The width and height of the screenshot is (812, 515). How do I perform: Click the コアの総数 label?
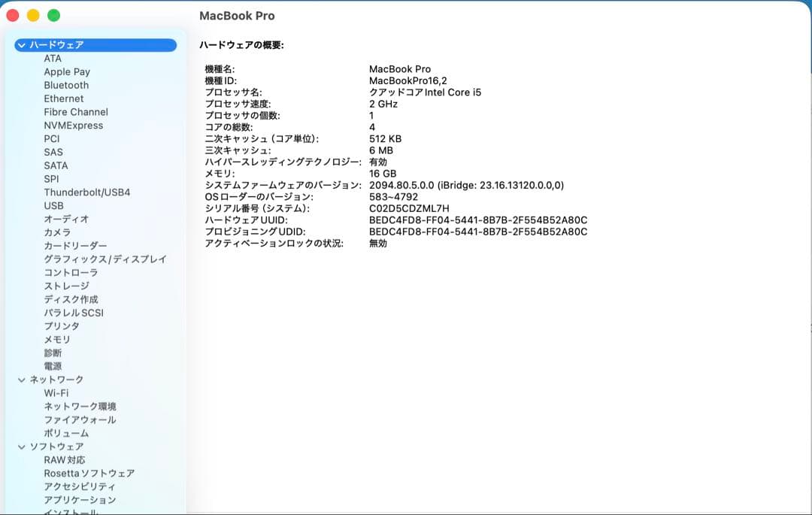(x=229, y=127)
